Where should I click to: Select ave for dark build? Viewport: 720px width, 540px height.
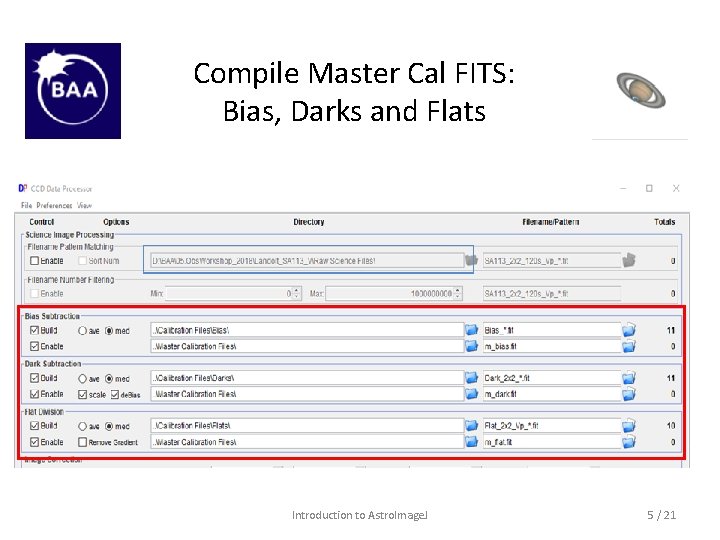point(82,378)
